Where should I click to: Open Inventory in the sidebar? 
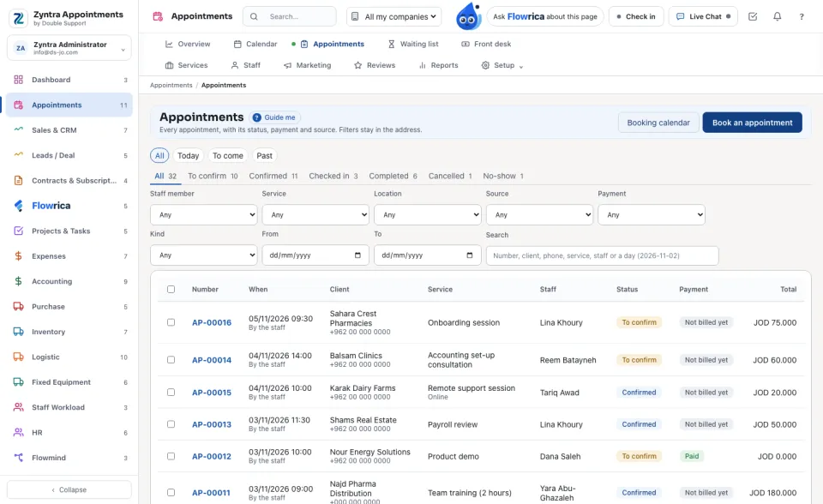(69, 332)
